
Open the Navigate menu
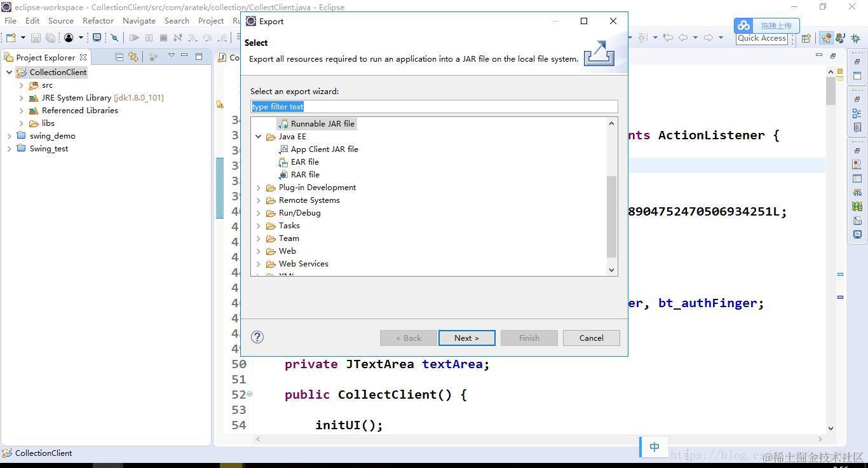pyautogui.click(x=139, y=20)
